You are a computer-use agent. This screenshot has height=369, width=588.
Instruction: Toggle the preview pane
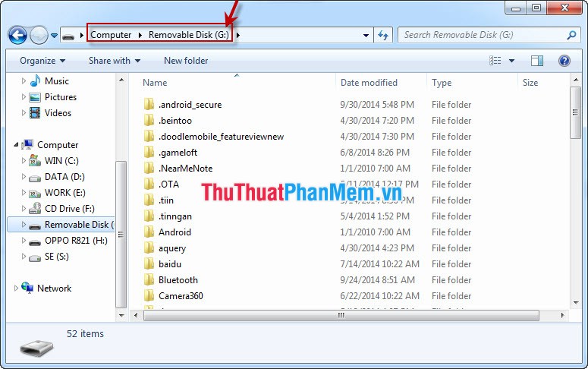(x=537, y=61)
